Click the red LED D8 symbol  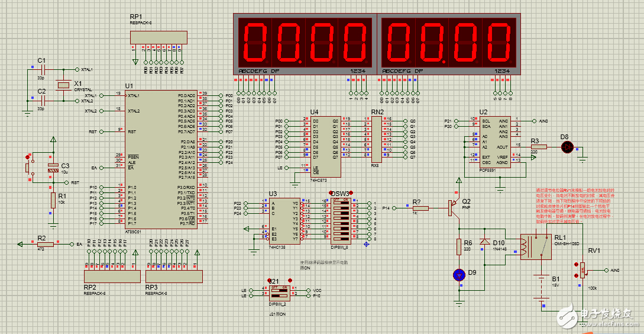567,146
